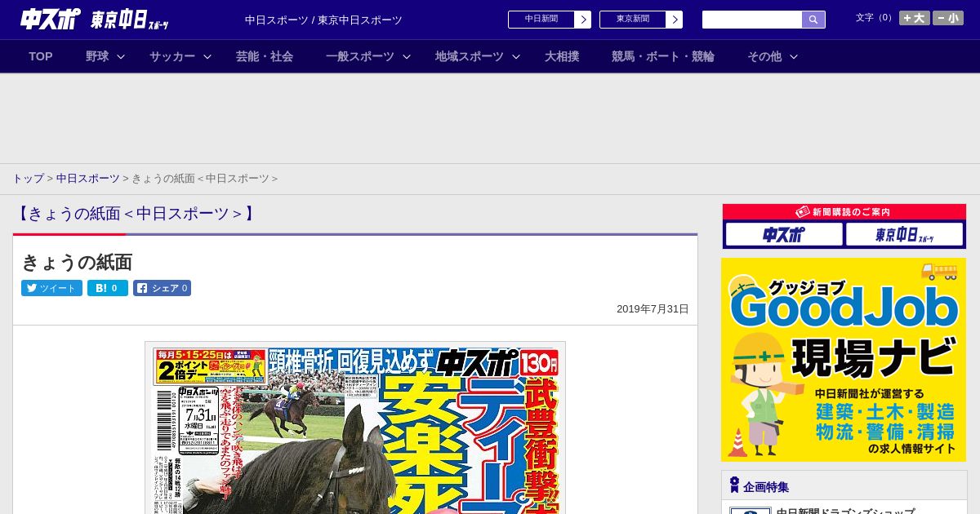
Task: Open 競馬・ボート・競輪 section
Action: point(663,56)
